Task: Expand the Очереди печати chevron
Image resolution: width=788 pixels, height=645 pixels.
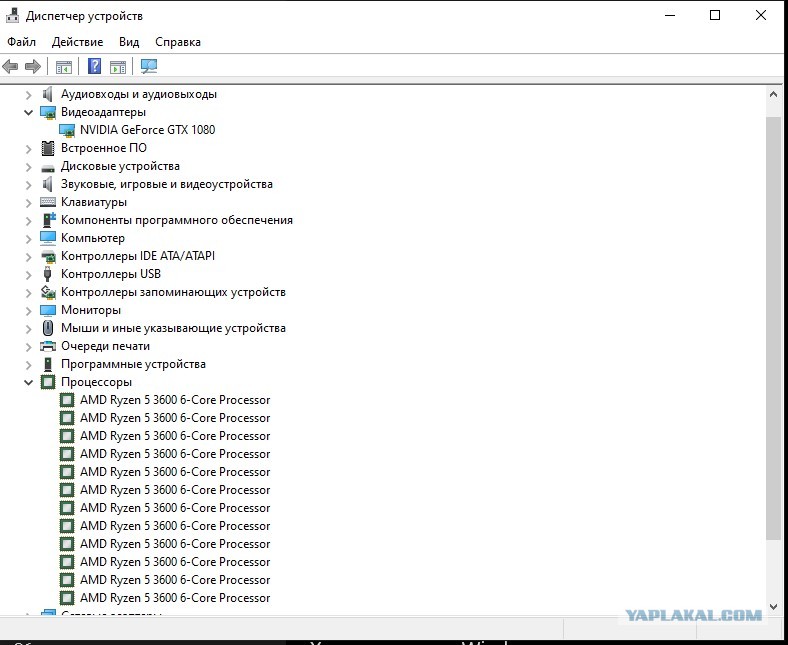Action: pyautogui.click(x=29, y=346)
